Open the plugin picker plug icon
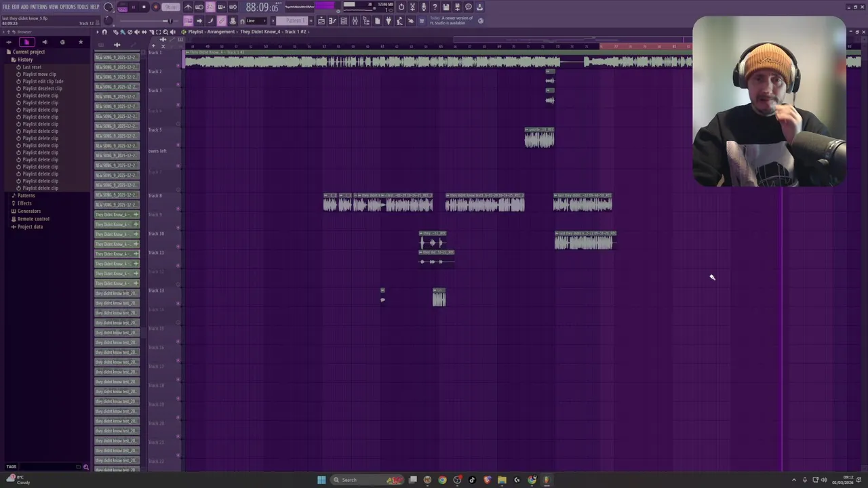This screenshot has width=868, height=488. point(389,21)
